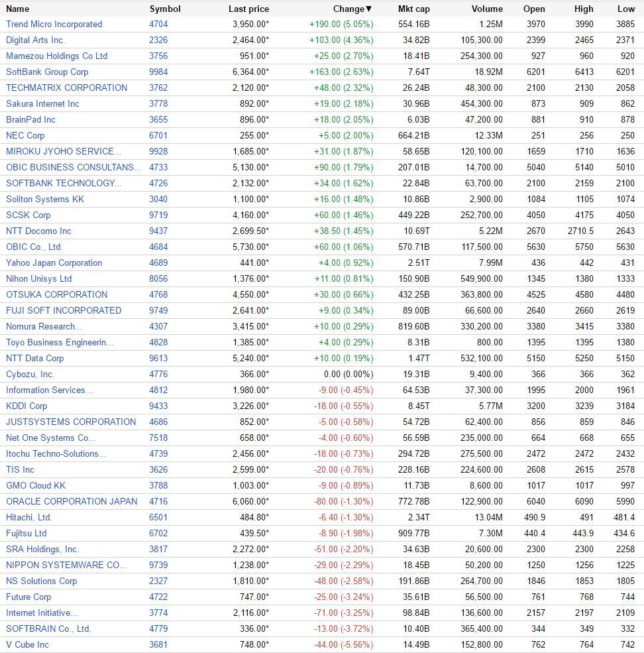This screenshot has height=653, width=644.
Task: Open Nihon Unisys Ltd link
Action: pos(38,278)
